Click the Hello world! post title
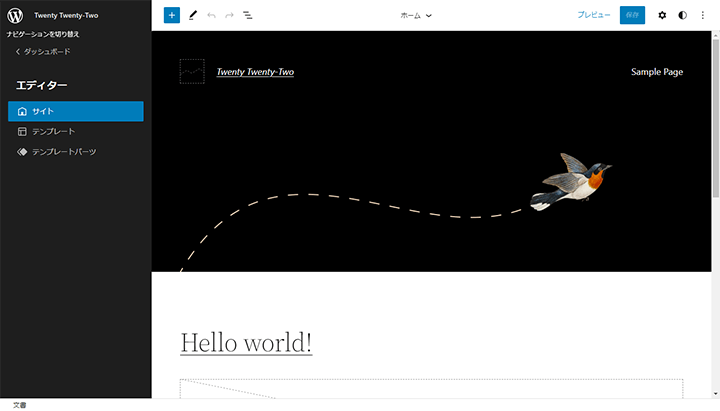 click(x=246, y=342)
